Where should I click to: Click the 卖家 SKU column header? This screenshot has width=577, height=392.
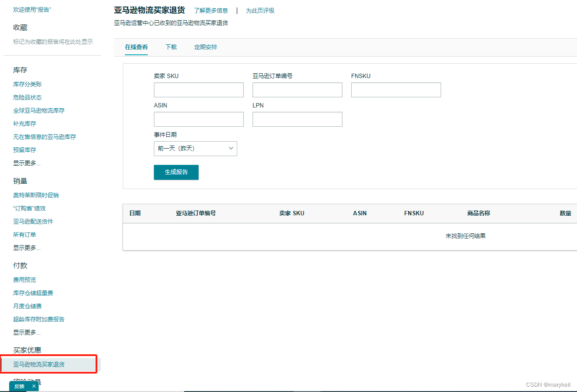pyautogui.click(x=292, y=213)
